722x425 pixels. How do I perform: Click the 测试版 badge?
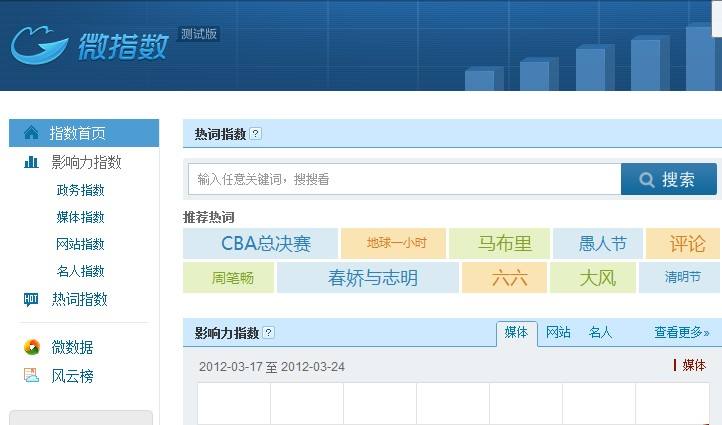[198, 34]
